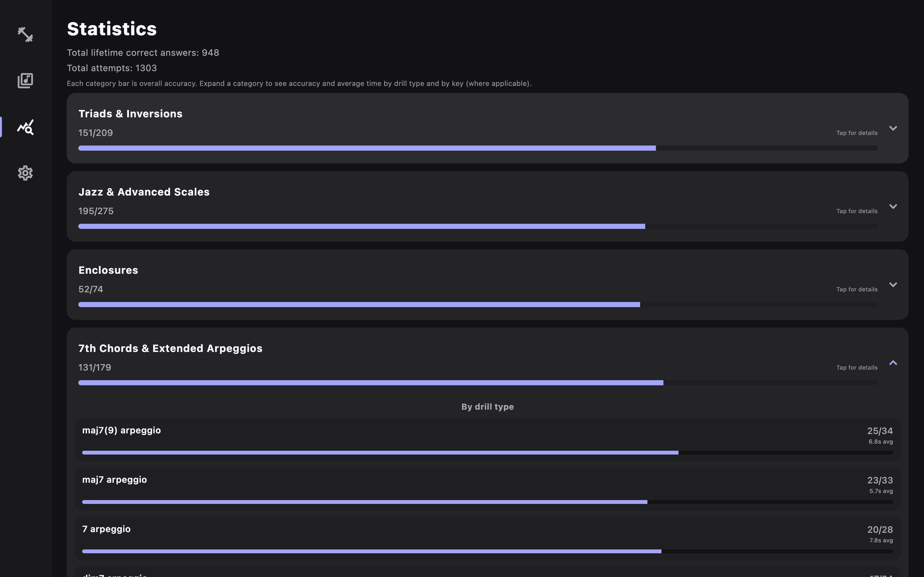Open settings gear in sidebar
This screenshot has height=577, width=924.
pyautogui.click(x=25, y=173)
